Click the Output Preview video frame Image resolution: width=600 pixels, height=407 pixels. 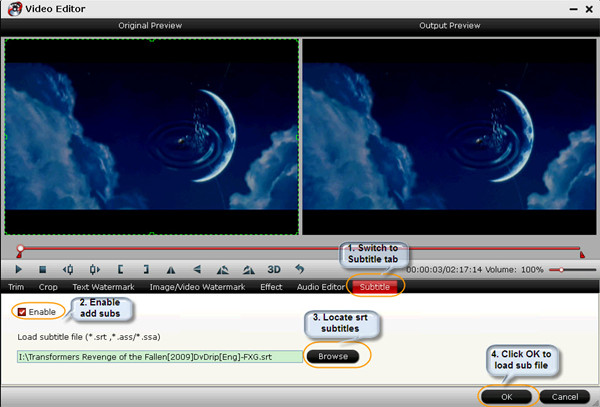449,137
